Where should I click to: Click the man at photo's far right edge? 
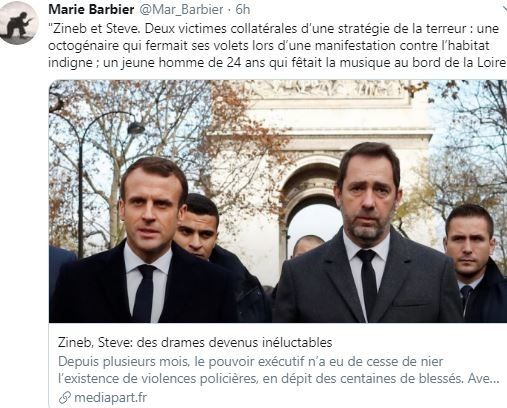coord(475,263)
